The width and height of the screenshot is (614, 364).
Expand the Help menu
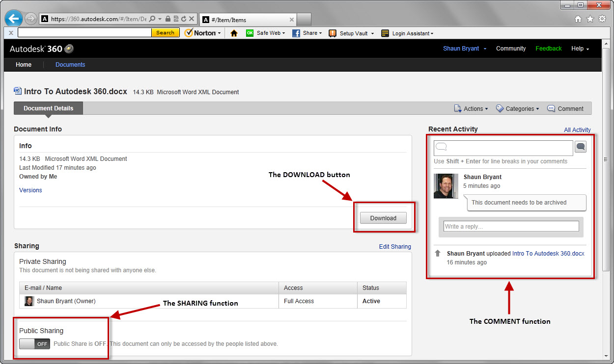click(580, 49)
